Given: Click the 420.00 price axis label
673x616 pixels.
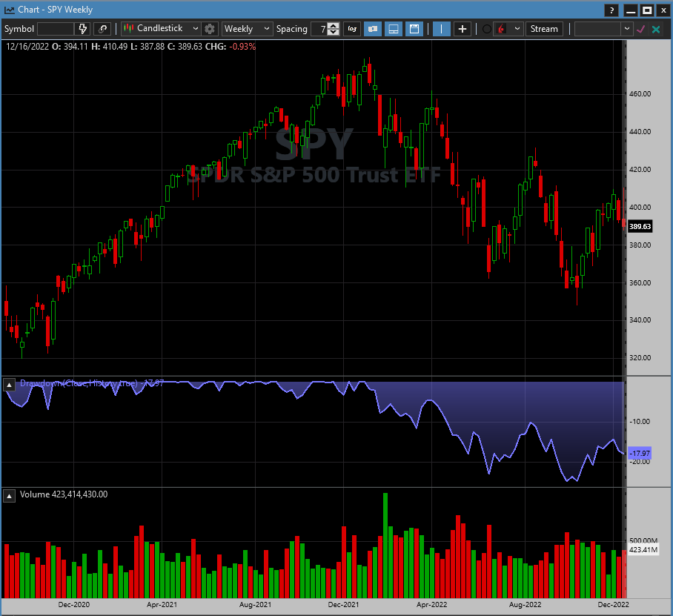Looking at the screenshot, I should point(640,169).
